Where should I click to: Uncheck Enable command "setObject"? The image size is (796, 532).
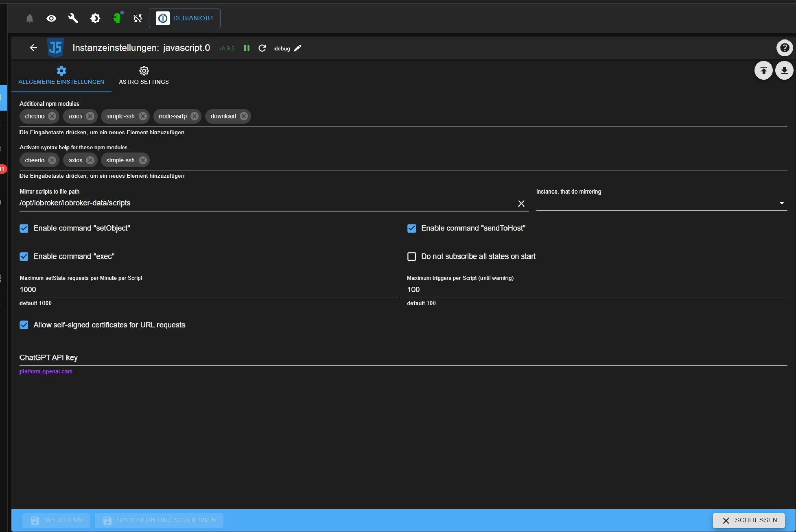24,228
